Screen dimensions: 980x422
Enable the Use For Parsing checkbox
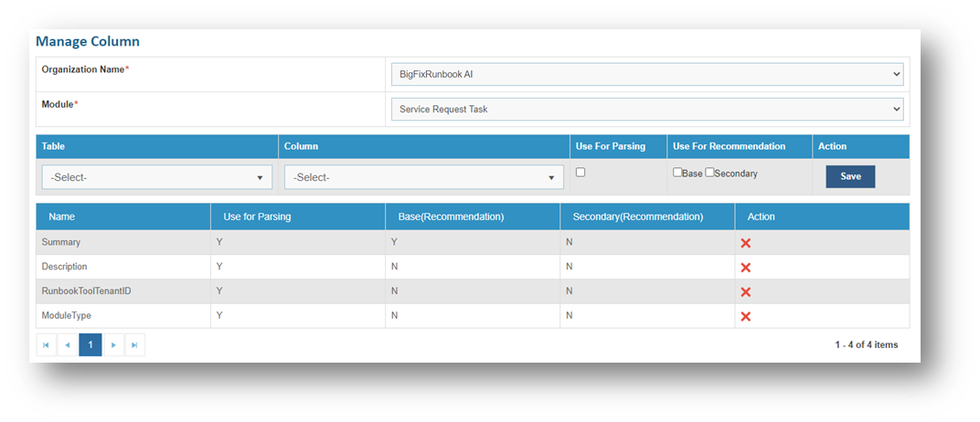pos(581,173)
